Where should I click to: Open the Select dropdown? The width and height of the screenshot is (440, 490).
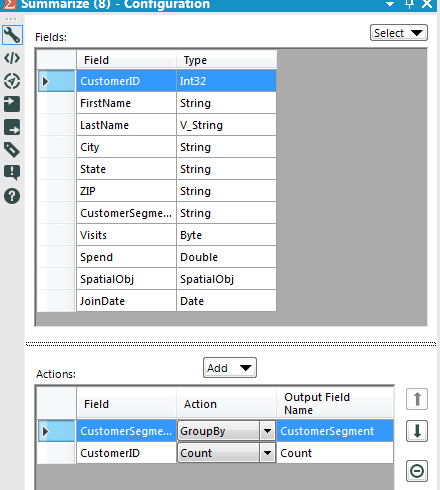tap(399, 33)
